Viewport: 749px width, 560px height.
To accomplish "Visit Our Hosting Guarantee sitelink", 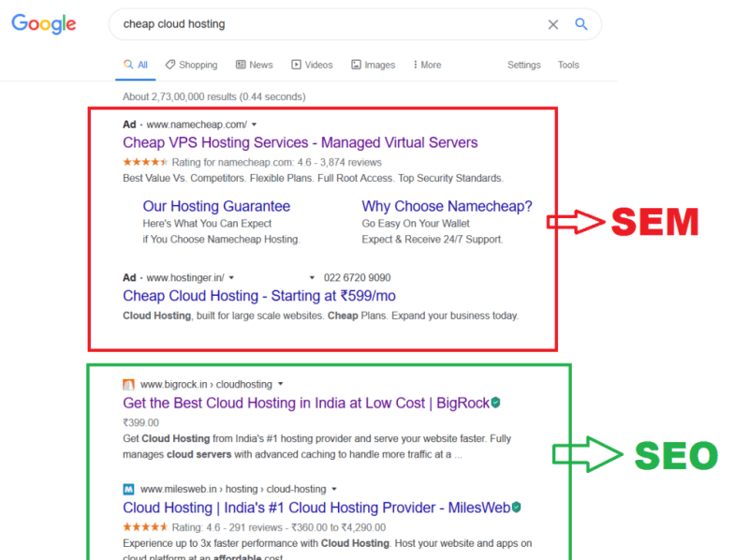I will 216,206.
